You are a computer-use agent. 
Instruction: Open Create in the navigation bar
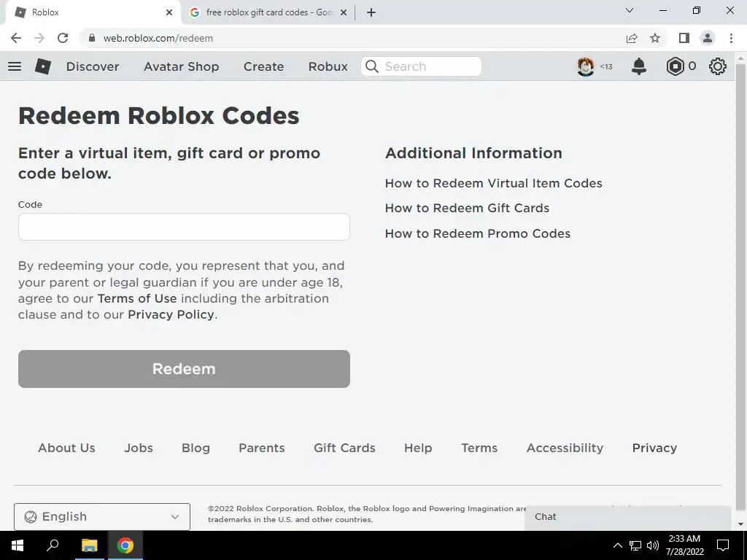[x=264, y=66]
